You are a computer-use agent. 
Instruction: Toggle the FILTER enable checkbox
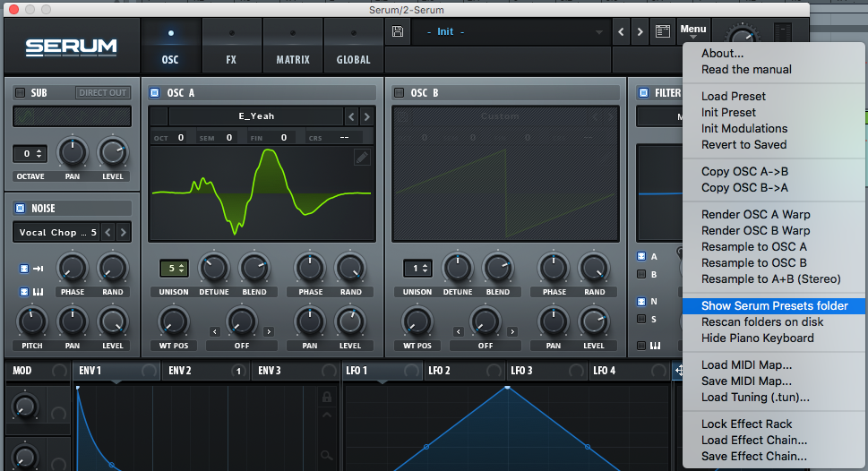643,92
